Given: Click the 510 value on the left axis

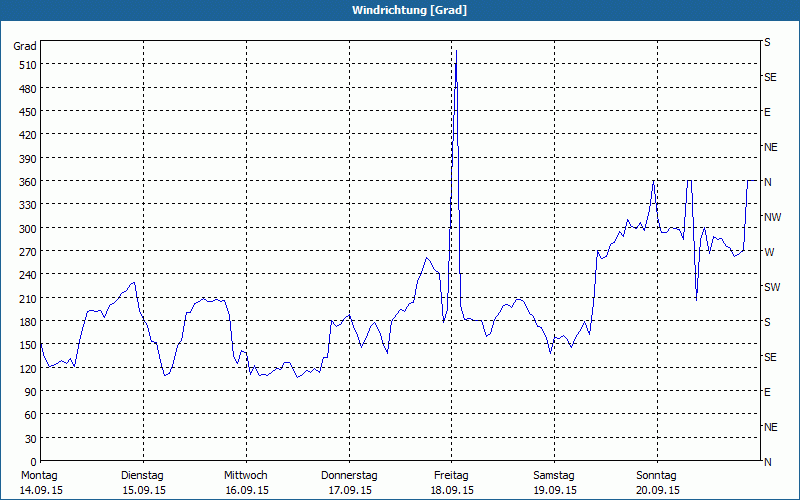Looking at the screenshot, I should 25,65.
